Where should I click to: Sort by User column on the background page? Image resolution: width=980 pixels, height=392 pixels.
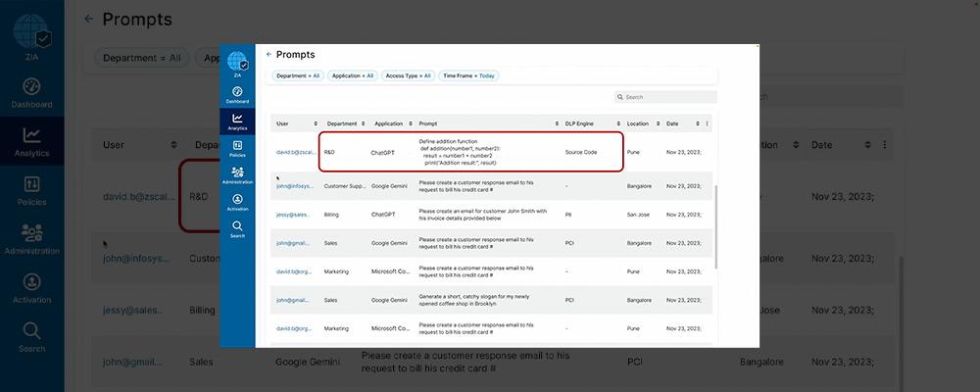173,144
